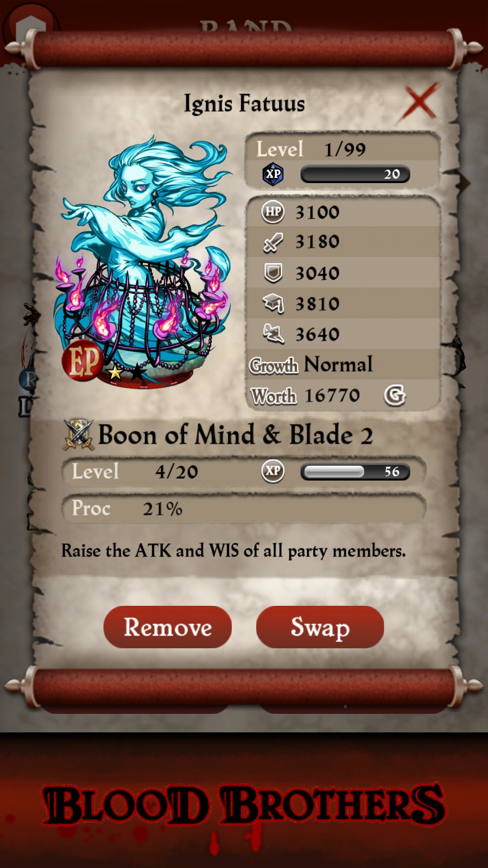Tap the sword attack stat icon
This screenshot has width=488, height=868.
pos(273,242)
